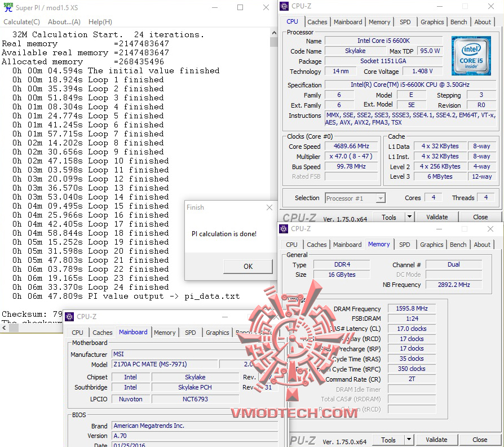
Task: Click the CPU-Z icon in Memory window title
Action: coord(284,229)
